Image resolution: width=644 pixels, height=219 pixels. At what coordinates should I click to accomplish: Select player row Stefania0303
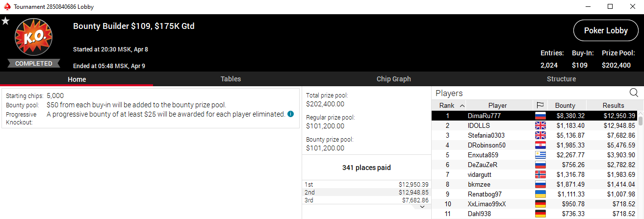[486, 135]
